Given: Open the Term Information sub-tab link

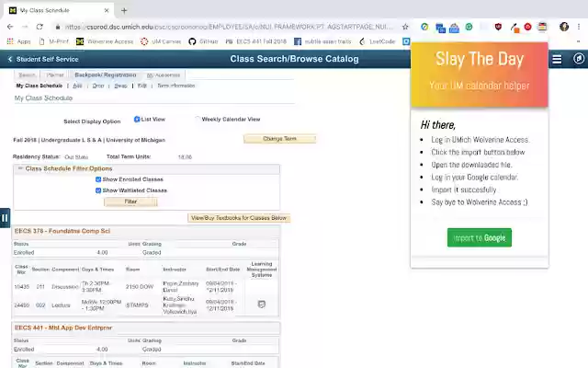Looking at the screenshot, I should point(176,86).
